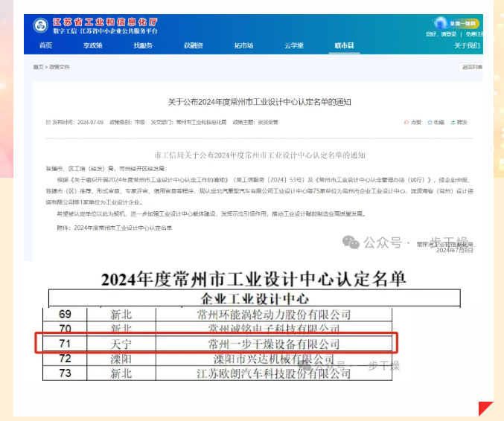The image size is (504, 421).
Task: Select the 联市县 navigation tab
Action: pyautogui.click(x=344, y=46)
